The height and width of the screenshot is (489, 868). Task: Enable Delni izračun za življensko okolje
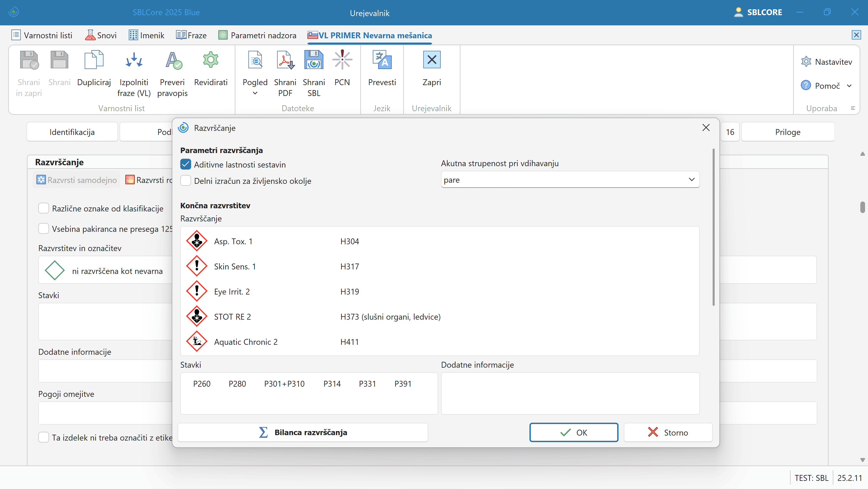point(186,181)
